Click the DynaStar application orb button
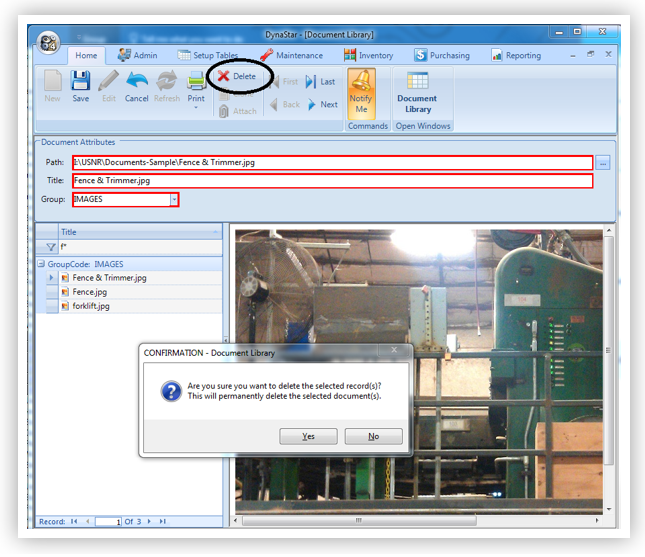Viewport: 645px width, 557px height. pos(49,46)
